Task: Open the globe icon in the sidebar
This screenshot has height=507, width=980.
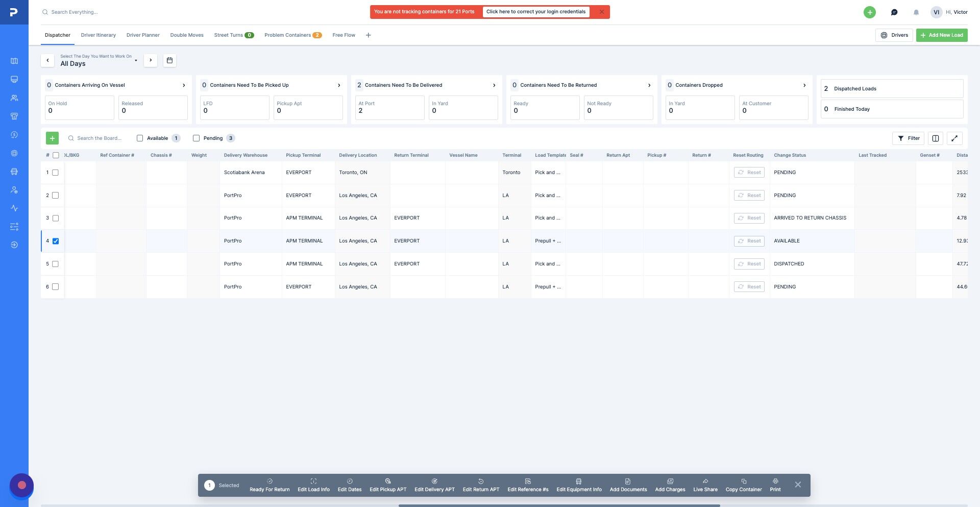Action: pos(14,153)
